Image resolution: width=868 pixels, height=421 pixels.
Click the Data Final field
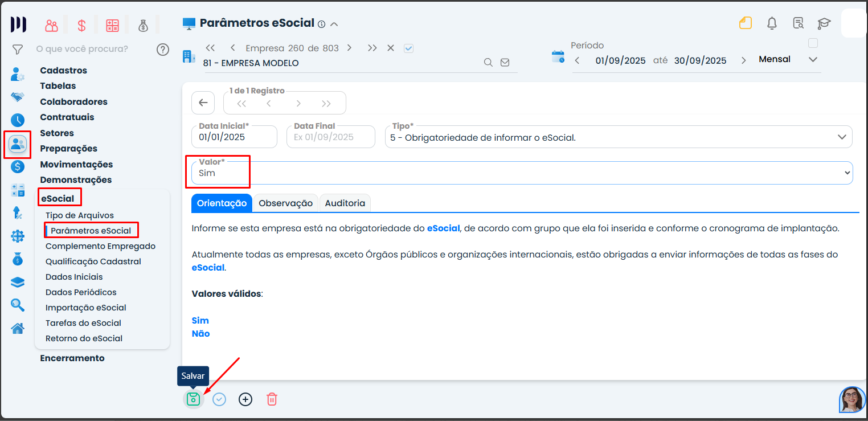point(331,137)
